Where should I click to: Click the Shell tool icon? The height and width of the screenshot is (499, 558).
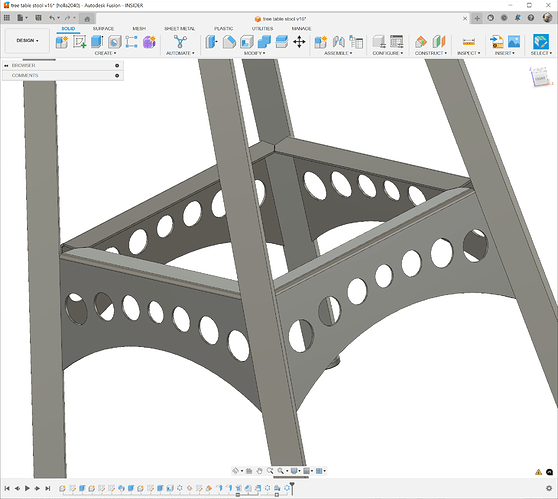pyautogui.click(x=247, y=42)
